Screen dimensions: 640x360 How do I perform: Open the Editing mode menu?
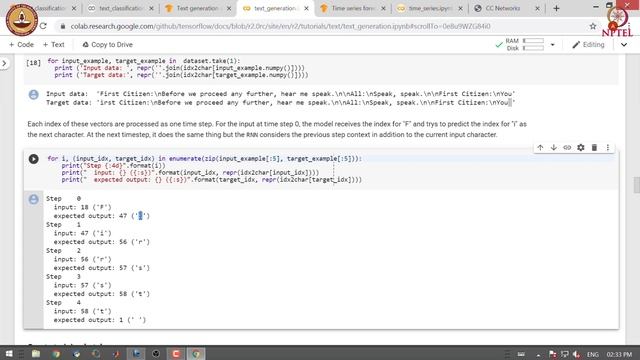(588, 44)
